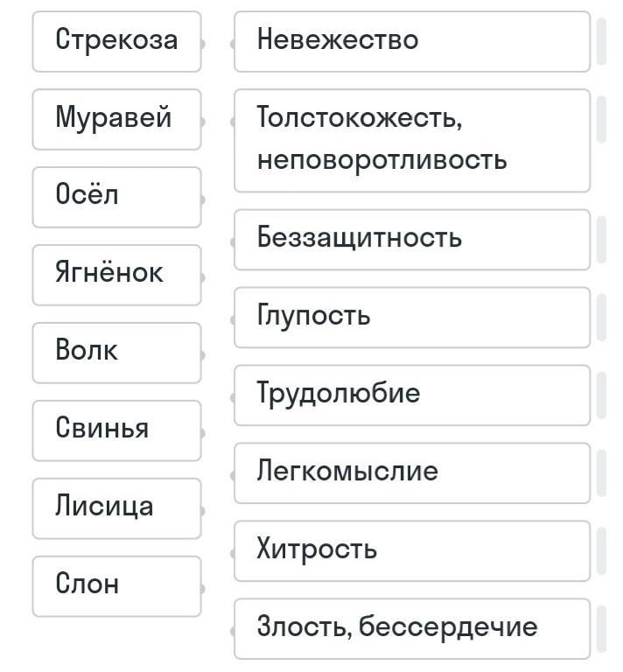Choose the Злость, бессердечие answer card

411,628
